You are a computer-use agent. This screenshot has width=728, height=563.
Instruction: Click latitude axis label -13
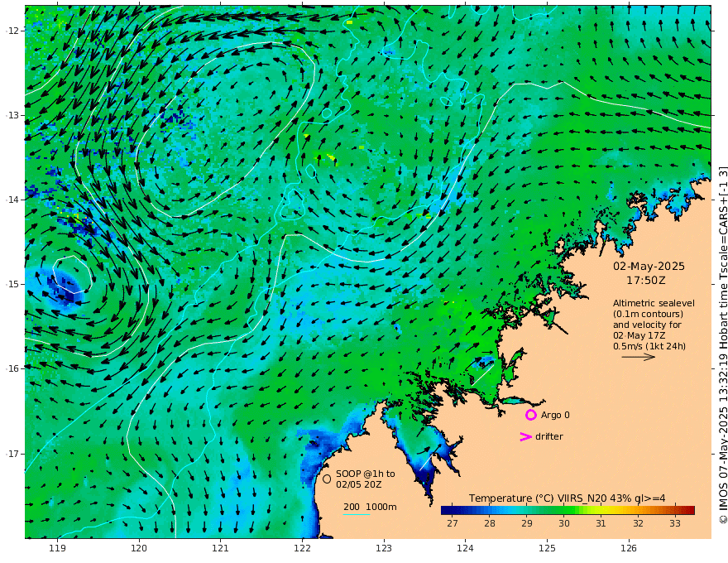point(12,115)
